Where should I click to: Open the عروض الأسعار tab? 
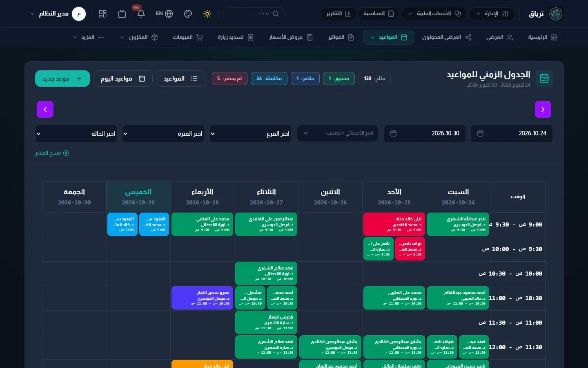click(x=291, y=37)
